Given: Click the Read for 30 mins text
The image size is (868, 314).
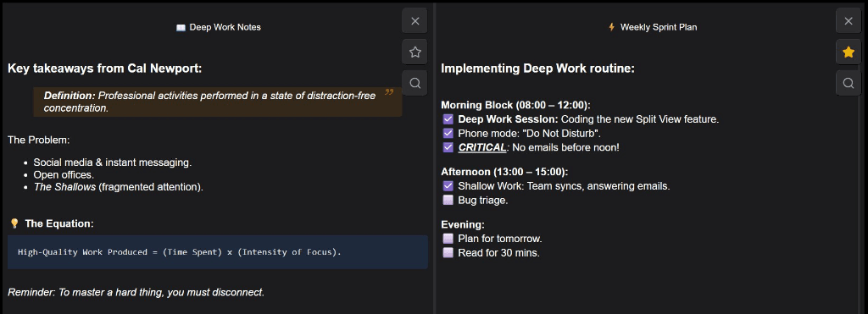Looking at the screenshot, I should tap(498, 253).
